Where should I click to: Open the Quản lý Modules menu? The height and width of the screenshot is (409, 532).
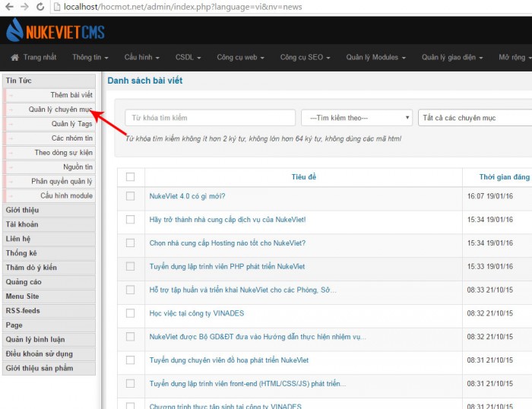[x=375, y=57]
